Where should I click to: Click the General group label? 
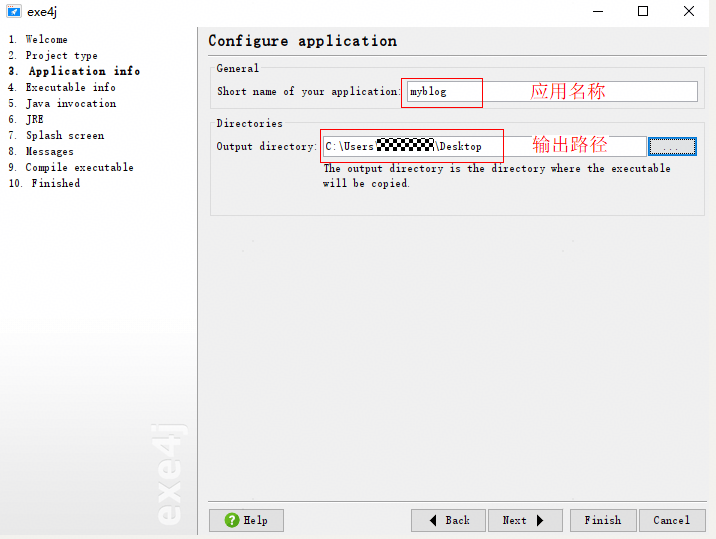(237, 69)
